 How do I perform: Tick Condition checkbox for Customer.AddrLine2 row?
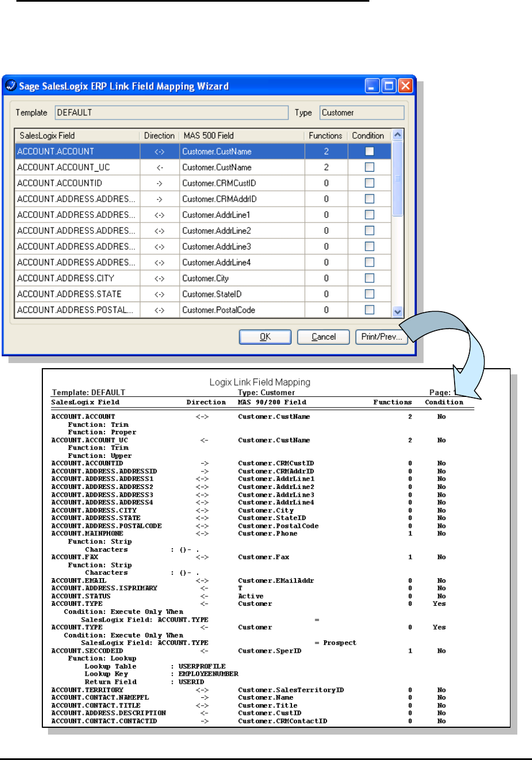tap(369, 230)
